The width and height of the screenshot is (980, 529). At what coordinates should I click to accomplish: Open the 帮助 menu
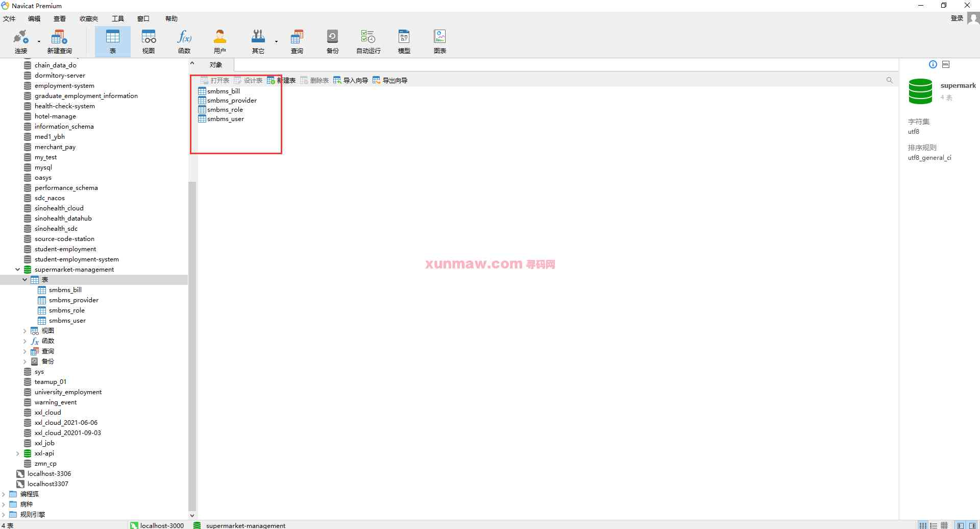tap(171, 18)
